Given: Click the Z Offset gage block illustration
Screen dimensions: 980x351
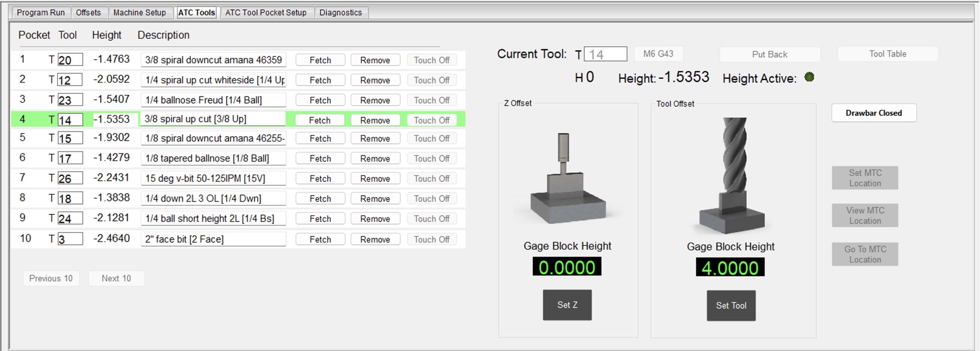Looking at the screenshot, I should click(568, 180).
